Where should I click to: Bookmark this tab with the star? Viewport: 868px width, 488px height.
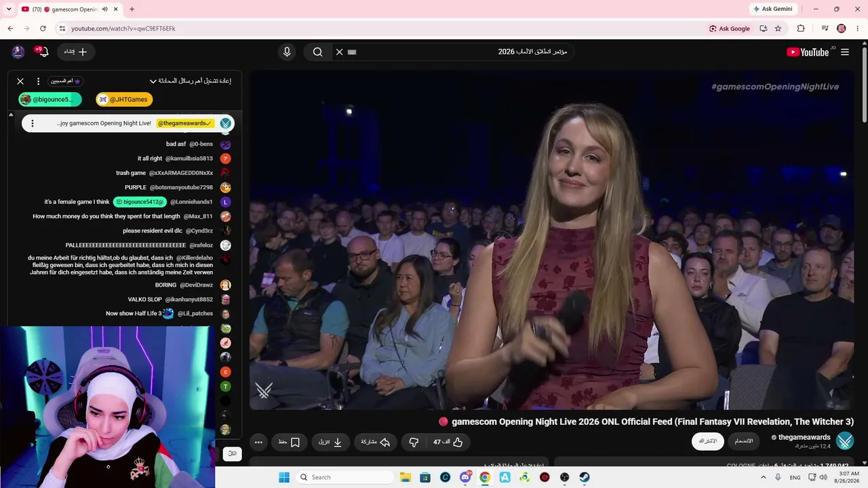tap(778, 28)
